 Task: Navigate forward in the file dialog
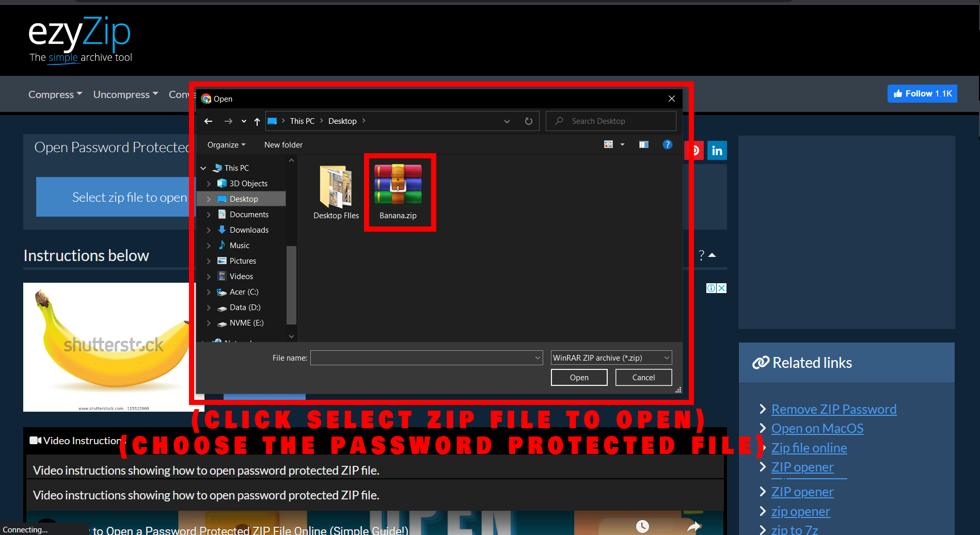pyautogui.click(x=228, y=121)
